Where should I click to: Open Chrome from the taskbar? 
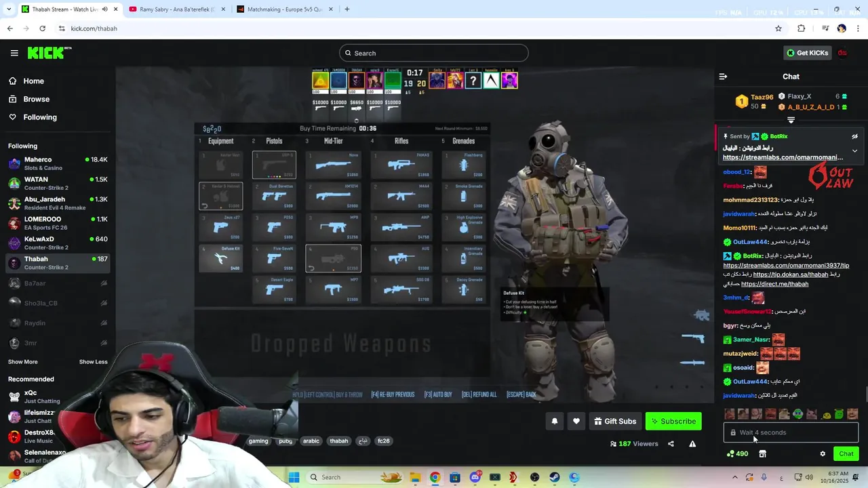pyautogui.click(x=435, y=477)
